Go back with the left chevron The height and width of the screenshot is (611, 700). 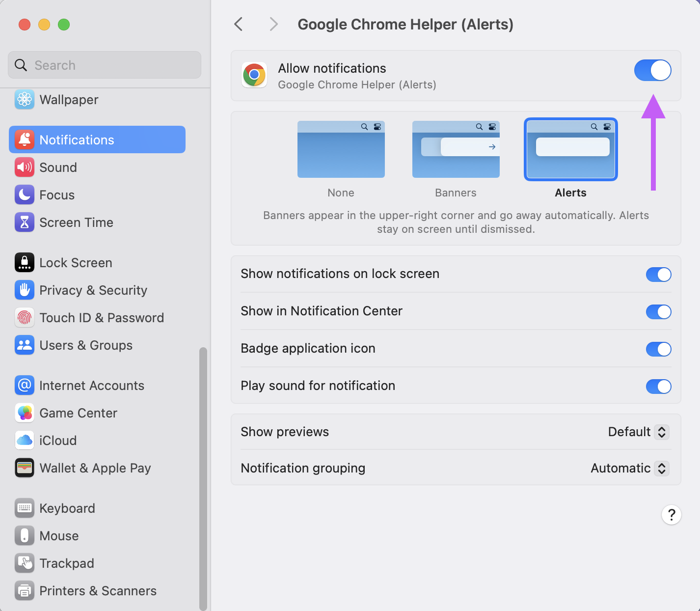(x=239, y=24)
